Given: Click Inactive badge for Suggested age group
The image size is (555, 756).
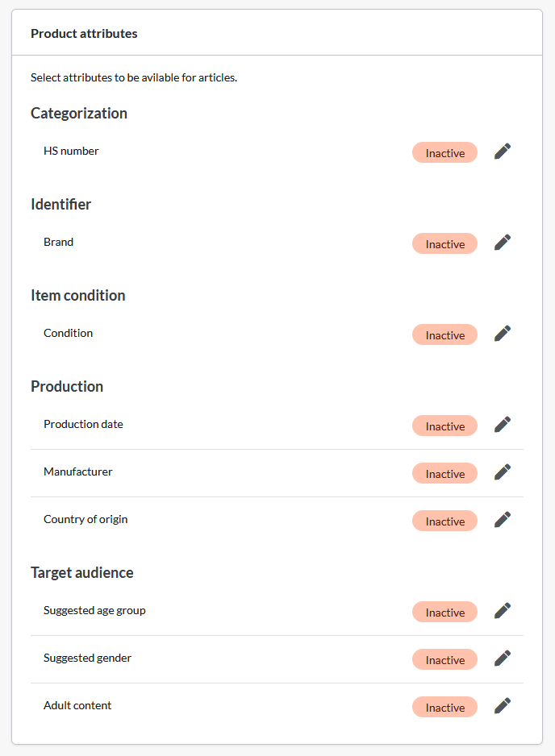Looking at the screenshot, I should point(445,612).
